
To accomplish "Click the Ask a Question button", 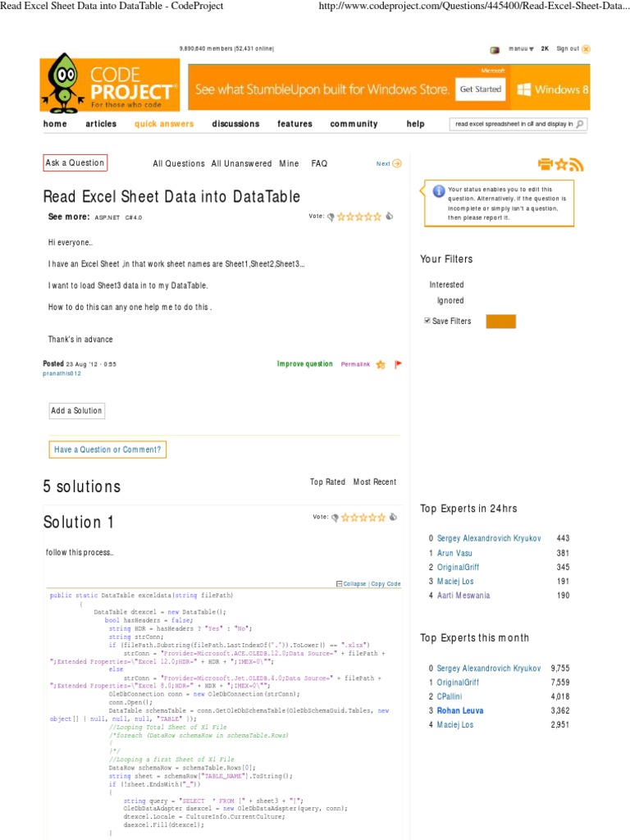I will point(75,162).
